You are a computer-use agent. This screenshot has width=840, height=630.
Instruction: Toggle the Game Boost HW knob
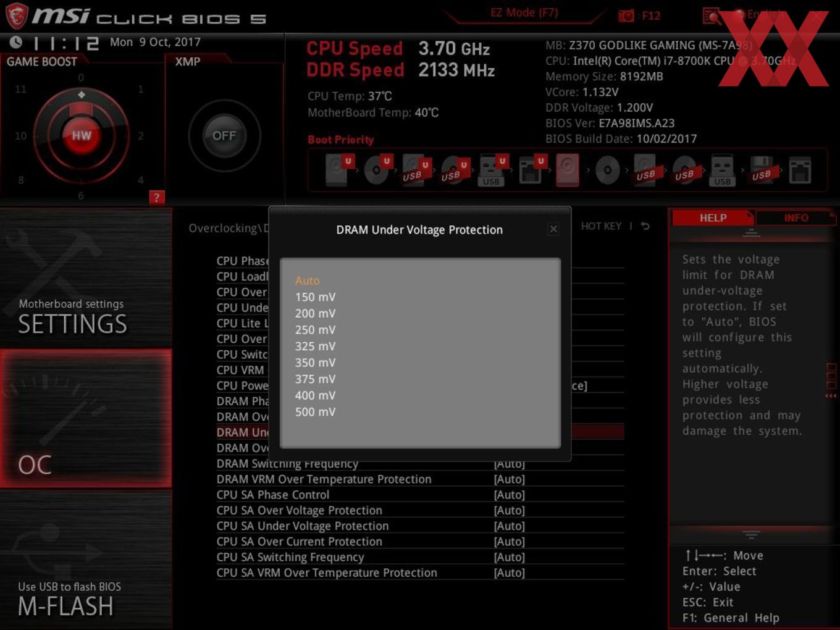(x=82, y=135)
